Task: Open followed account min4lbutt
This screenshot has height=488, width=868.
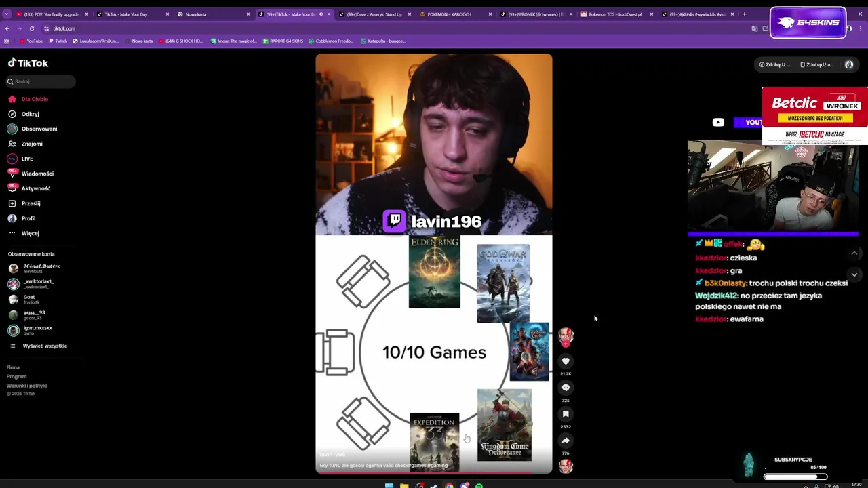Action: pos(34,268)
